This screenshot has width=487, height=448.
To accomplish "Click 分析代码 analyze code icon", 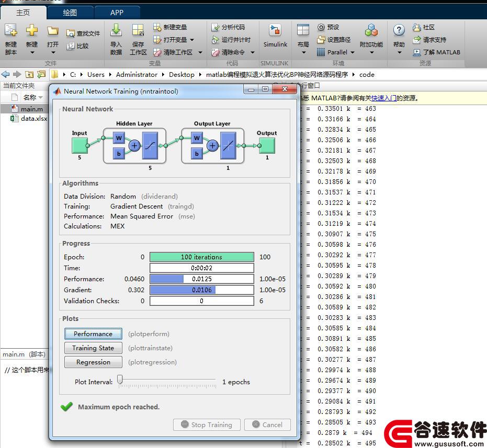I will (x=215, y=27).
